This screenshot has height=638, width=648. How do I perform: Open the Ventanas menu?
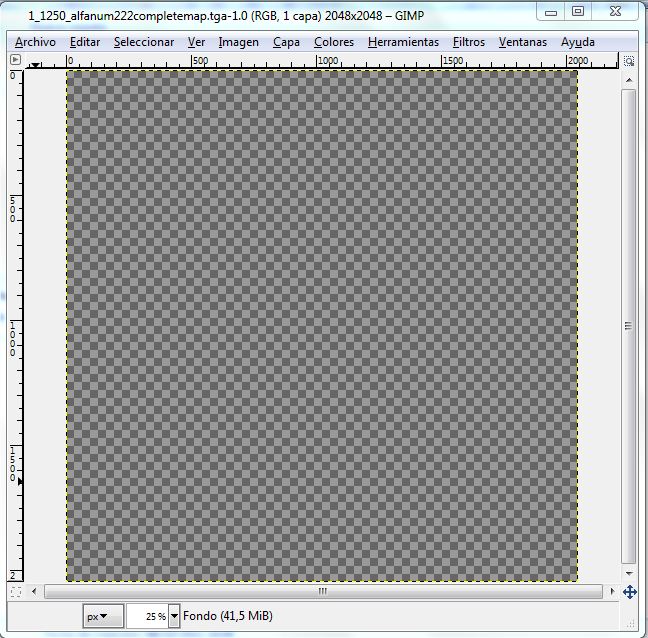523,42
